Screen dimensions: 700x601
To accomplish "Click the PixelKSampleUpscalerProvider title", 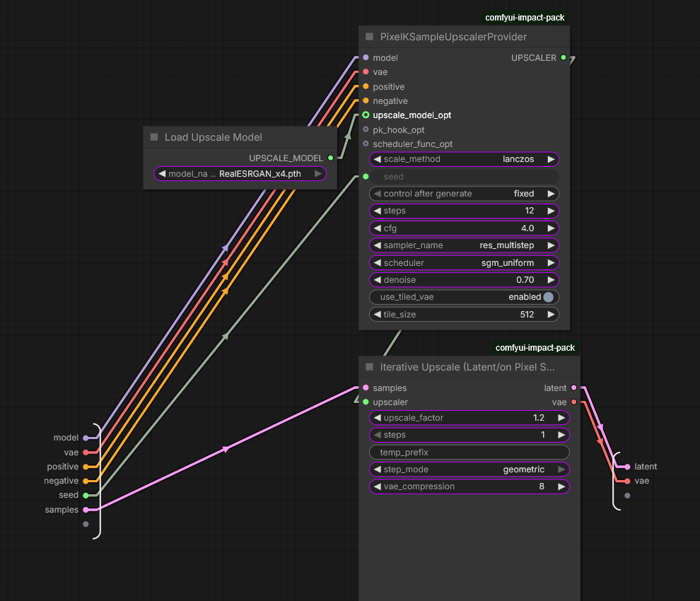I will coord(453,37).
